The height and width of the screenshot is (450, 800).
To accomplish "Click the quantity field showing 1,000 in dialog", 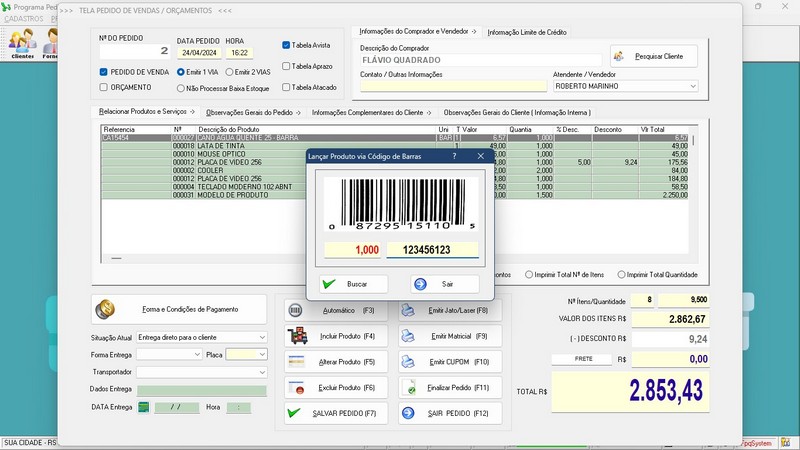I will point(353,249).
